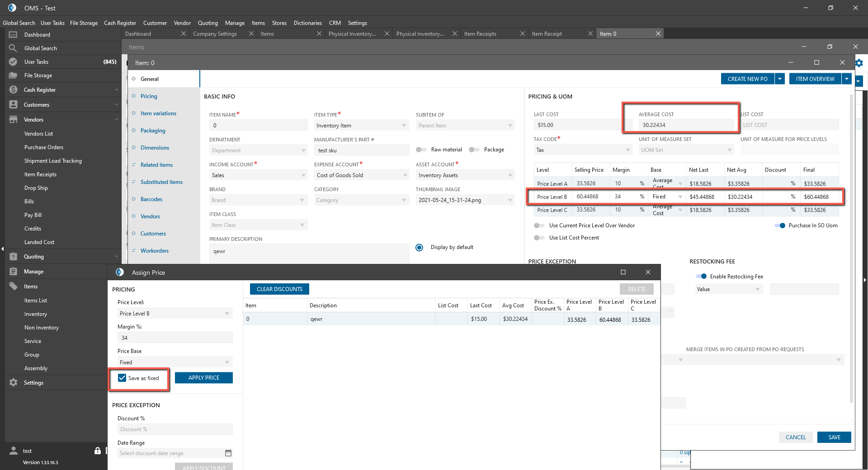The height and width of the screenshot is (470, 868).
Task: Select Display by default radio button
Action: click(x=420, y=248)
